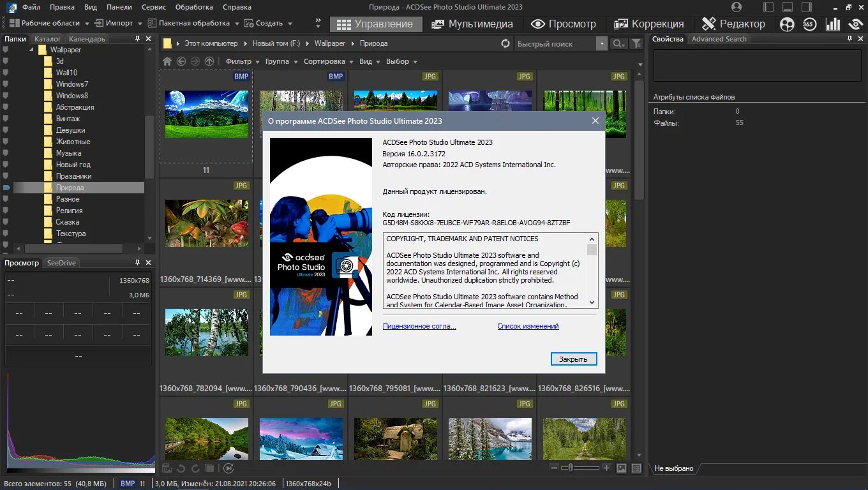The width and height of the screenshot is (868, 490).
Task: Switch to the SeeDrive tab
Action: click(x=61, y=263)
